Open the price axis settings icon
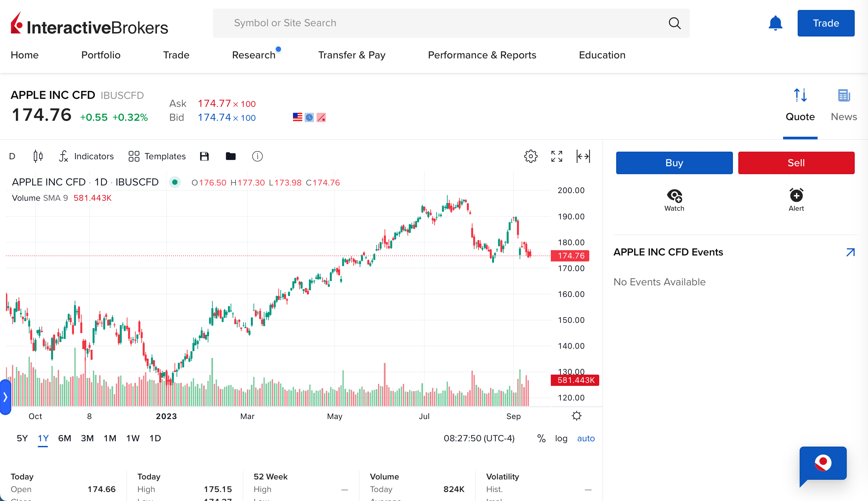 tap(577, 416)
